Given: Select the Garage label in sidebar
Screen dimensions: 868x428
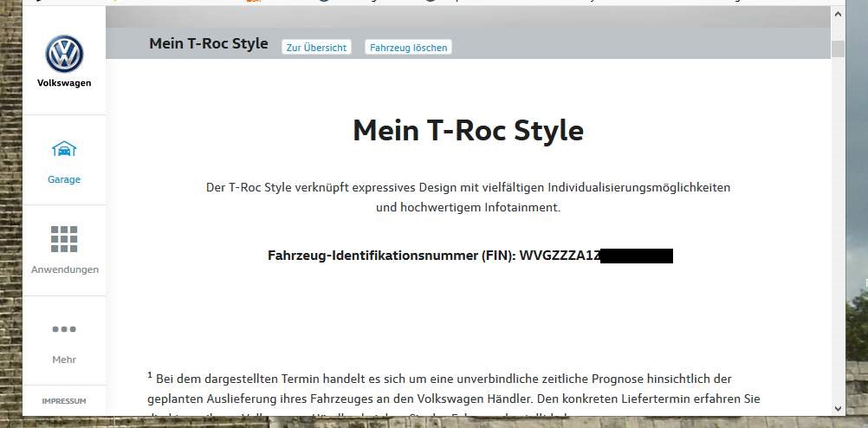Looking at the screenshot, I should point(64,179).
